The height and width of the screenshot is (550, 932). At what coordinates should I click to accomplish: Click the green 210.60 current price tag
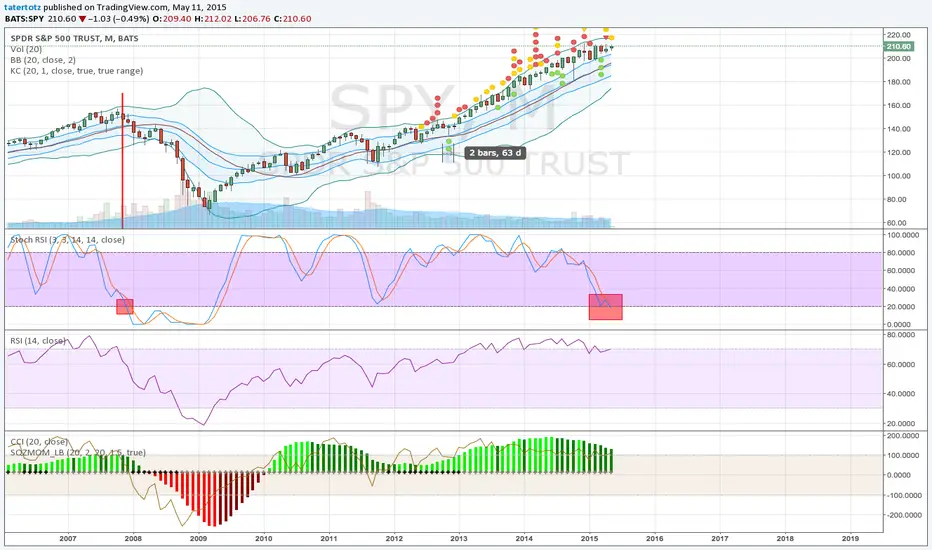pyautogui.click(x=898, y=46)
